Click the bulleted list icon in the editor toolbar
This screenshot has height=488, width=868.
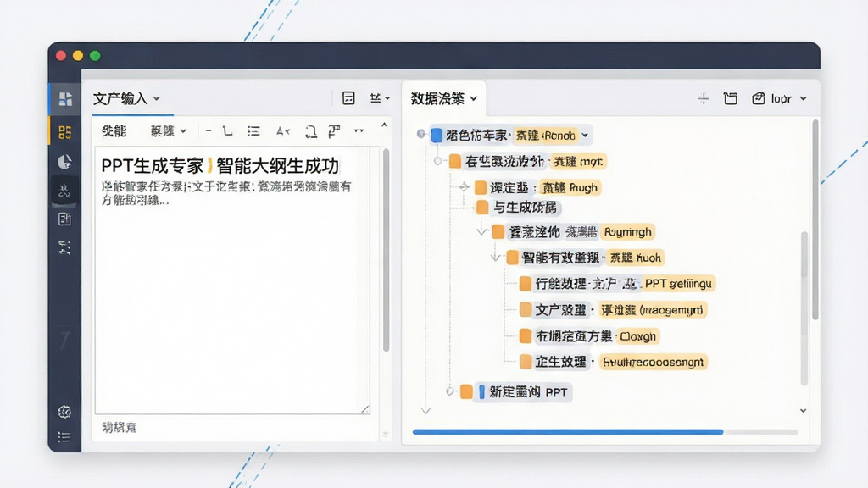point(253,131)
